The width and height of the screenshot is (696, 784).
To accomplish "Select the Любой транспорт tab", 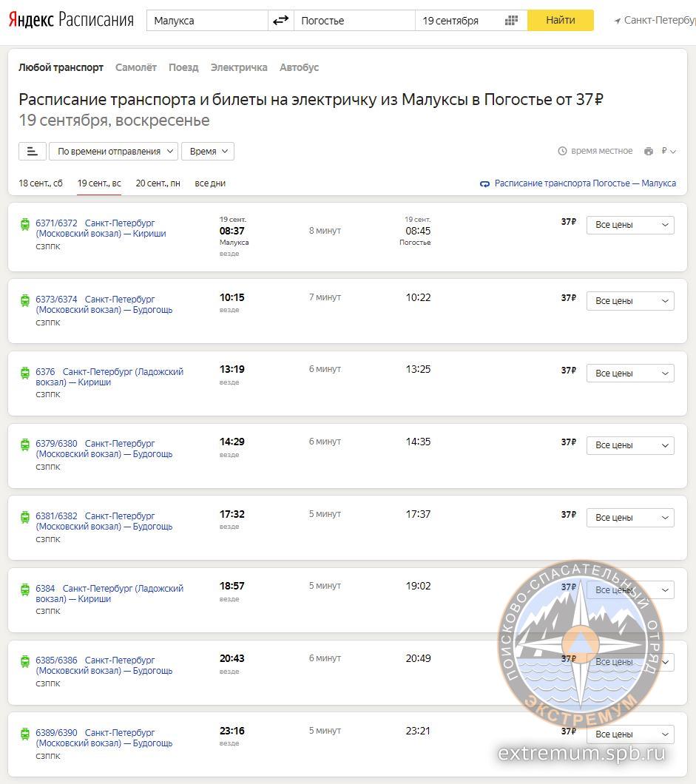I will pos(61,67).
